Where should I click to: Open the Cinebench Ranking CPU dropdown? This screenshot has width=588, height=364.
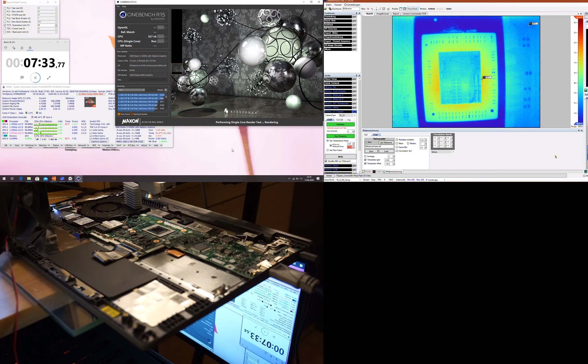click(x=131, y=90)
